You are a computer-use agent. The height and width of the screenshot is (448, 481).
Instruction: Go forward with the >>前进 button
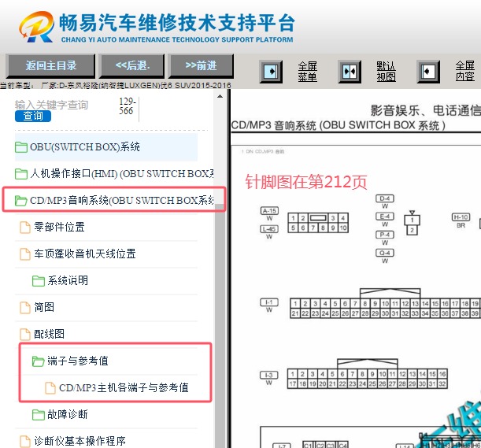click(x=202, y=65)
